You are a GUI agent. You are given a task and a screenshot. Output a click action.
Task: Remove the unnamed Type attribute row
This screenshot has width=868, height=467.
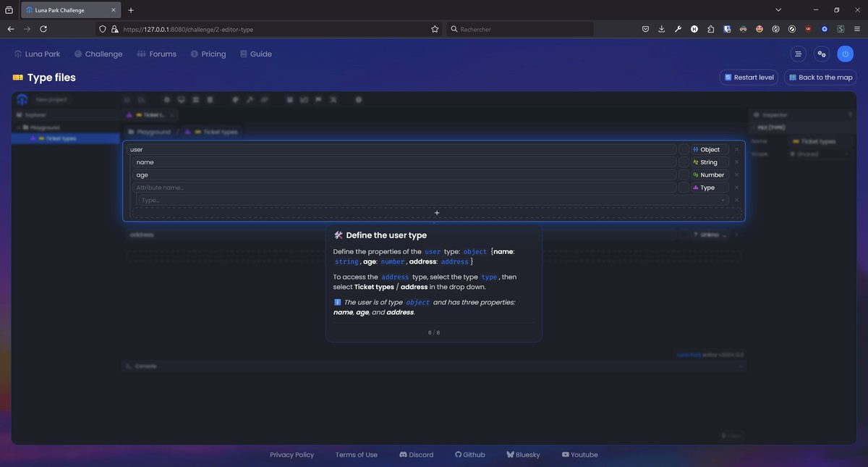[x=736, y=188]
